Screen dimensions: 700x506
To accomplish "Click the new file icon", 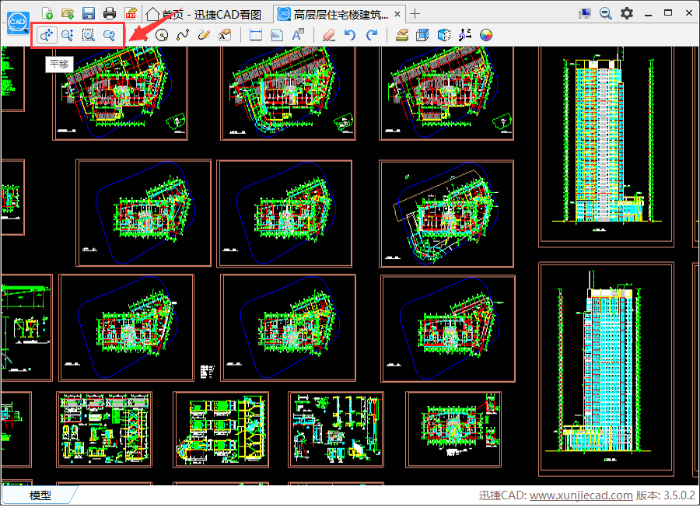I will point(46,13).
